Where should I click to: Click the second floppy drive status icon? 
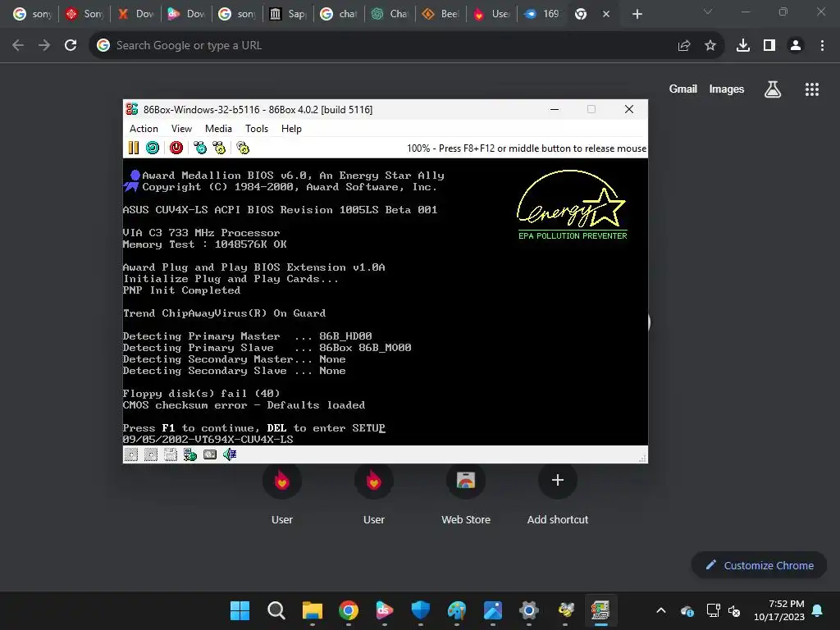(x=151, y=454)
